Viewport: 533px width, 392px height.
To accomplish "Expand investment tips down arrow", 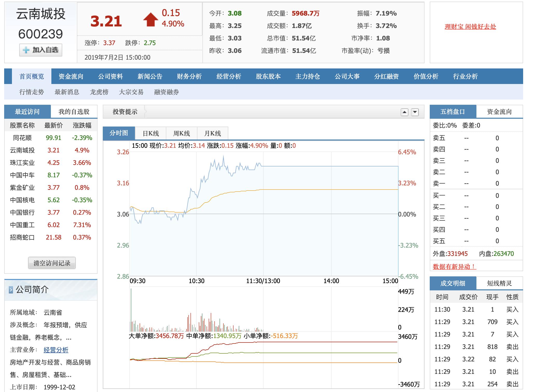I will [415, 112].
